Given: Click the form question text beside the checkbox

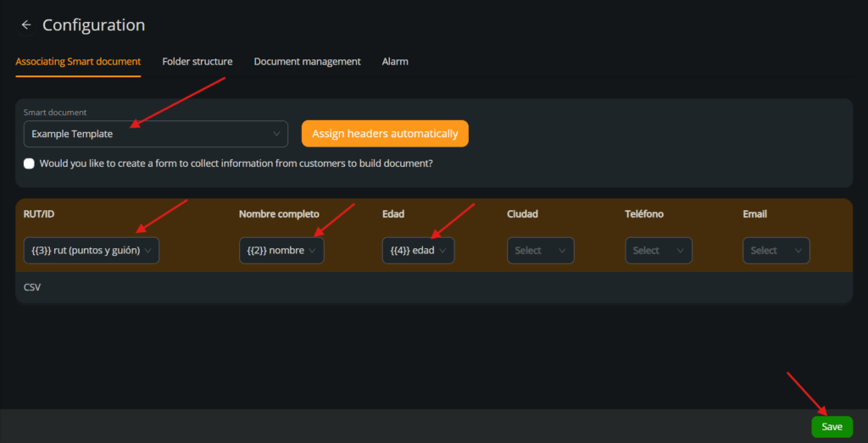Looking at the screenshot, I should click(236, 163).
